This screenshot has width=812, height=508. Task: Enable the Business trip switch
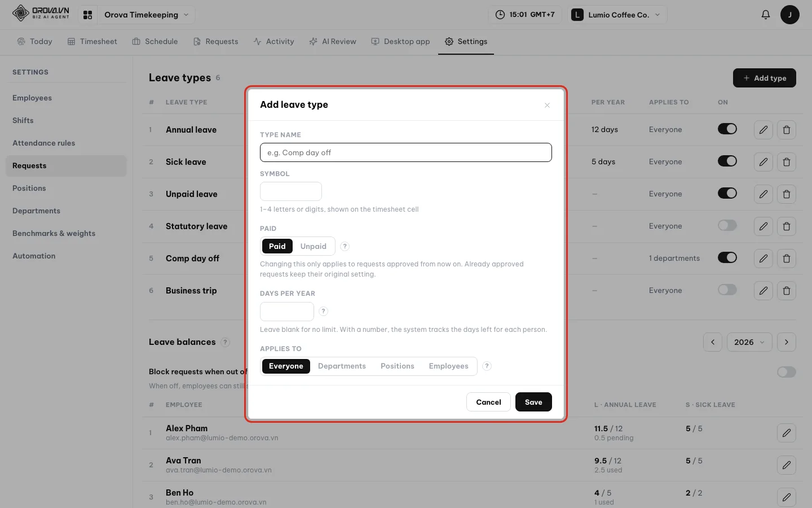pyautogui.click(x=727, y=290)
